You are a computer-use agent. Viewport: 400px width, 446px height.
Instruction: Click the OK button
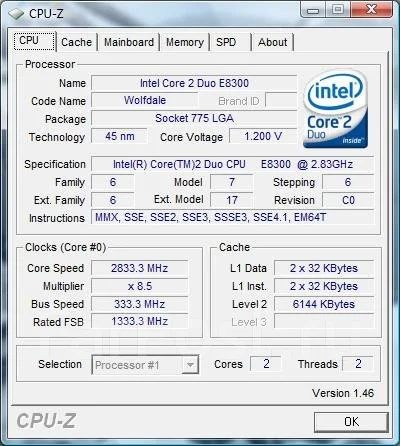tap(351, 422)
